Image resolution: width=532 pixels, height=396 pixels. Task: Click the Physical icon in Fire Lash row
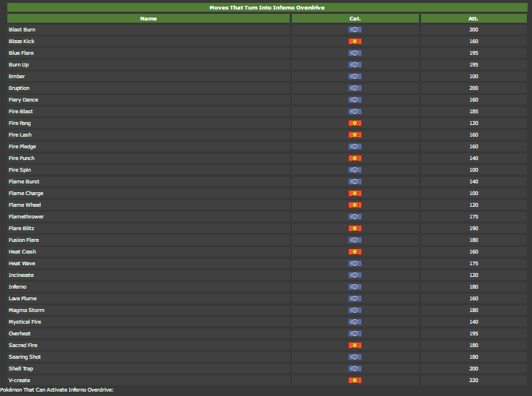coord(355,135)
